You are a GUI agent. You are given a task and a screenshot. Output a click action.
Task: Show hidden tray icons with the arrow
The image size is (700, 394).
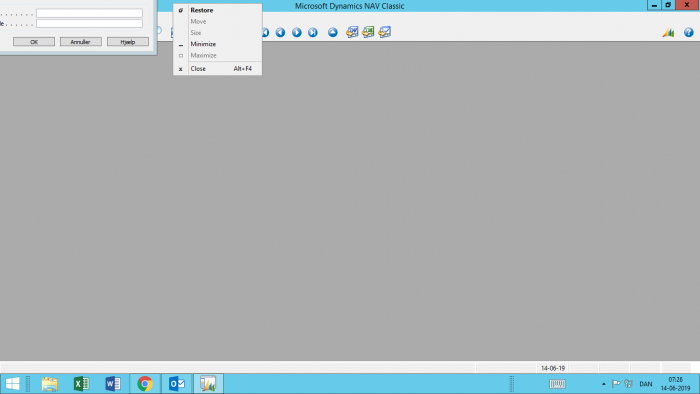tap(604, 384)
